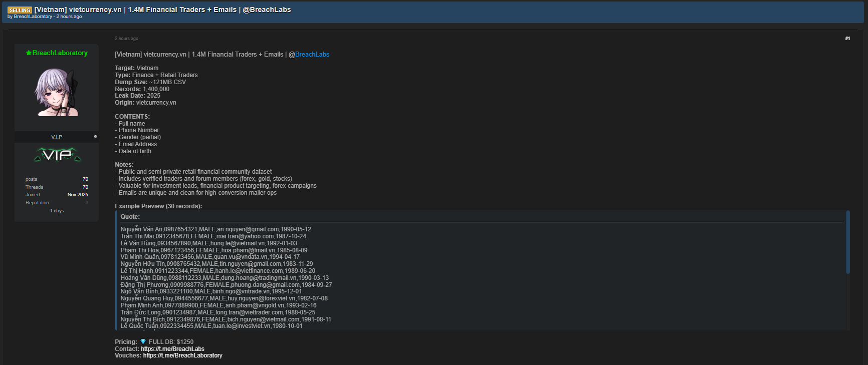
Task: Click the Threads count value 70
Action: pyautogui.click(x=85, y=187)
